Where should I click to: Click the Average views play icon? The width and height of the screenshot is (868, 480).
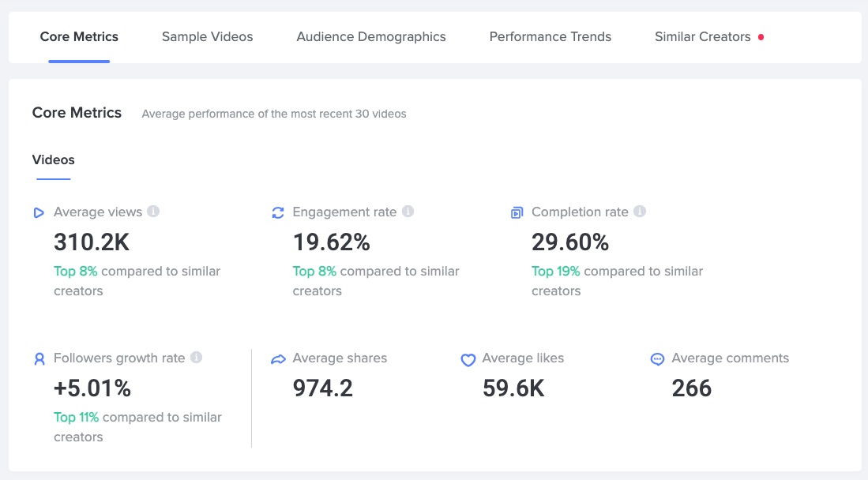(39, 212)
